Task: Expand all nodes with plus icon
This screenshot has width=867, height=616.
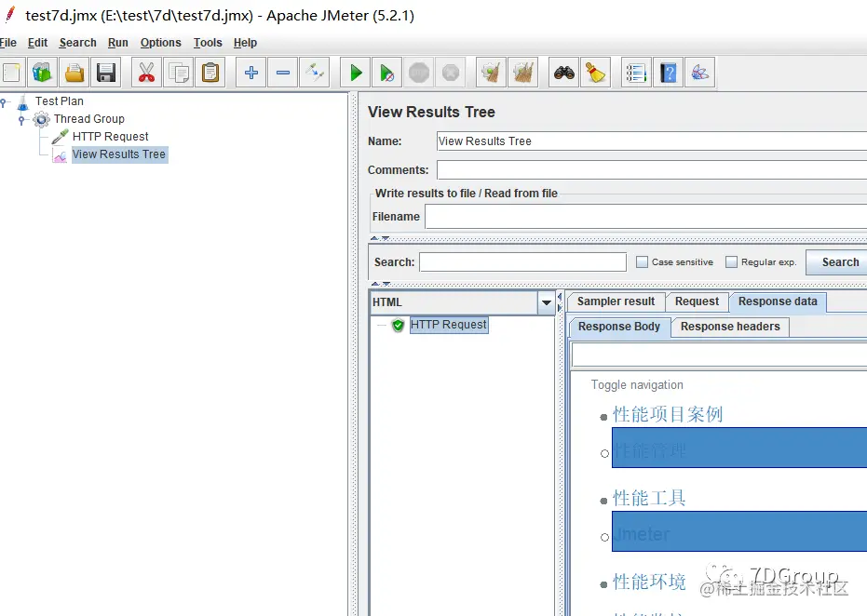Action: coord(251,73)
